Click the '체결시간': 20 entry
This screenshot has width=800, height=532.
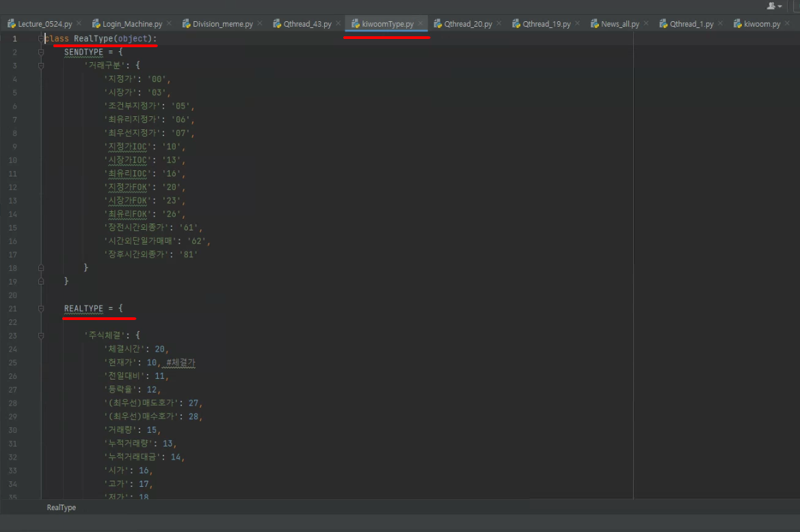136,349
